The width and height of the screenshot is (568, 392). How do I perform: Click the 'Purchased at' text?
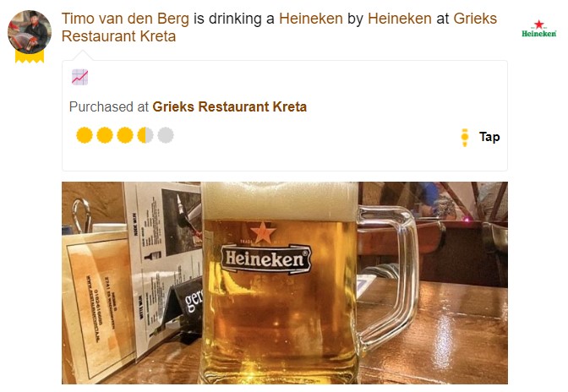109,106
